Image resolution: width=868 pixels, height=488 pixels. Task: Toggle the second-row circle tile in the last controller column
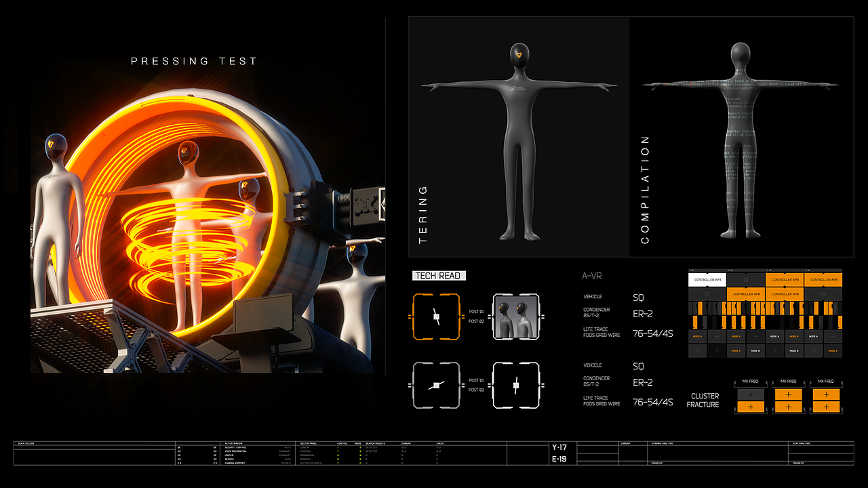(823, 294)
